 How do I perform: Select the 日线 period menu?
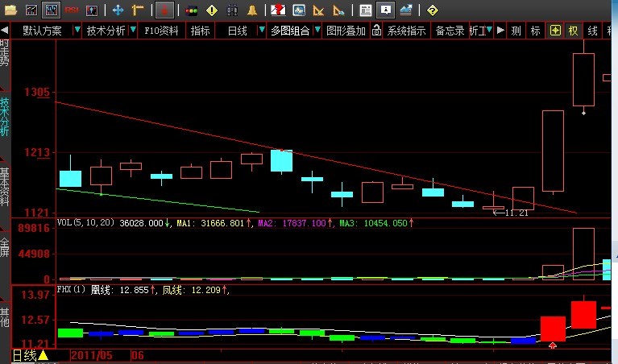pyautogui.click(x=237, y=31)
